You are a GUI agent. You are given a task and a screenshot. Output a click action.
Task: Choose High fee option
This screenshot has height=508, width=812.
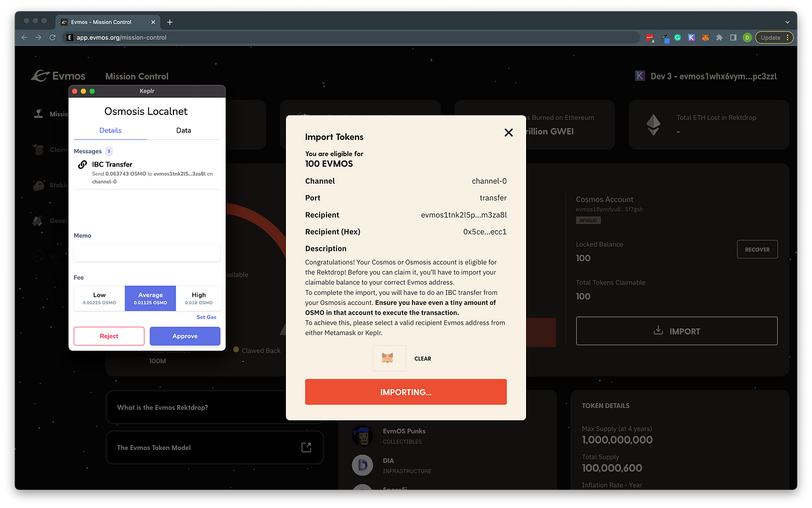click(199, 298)
